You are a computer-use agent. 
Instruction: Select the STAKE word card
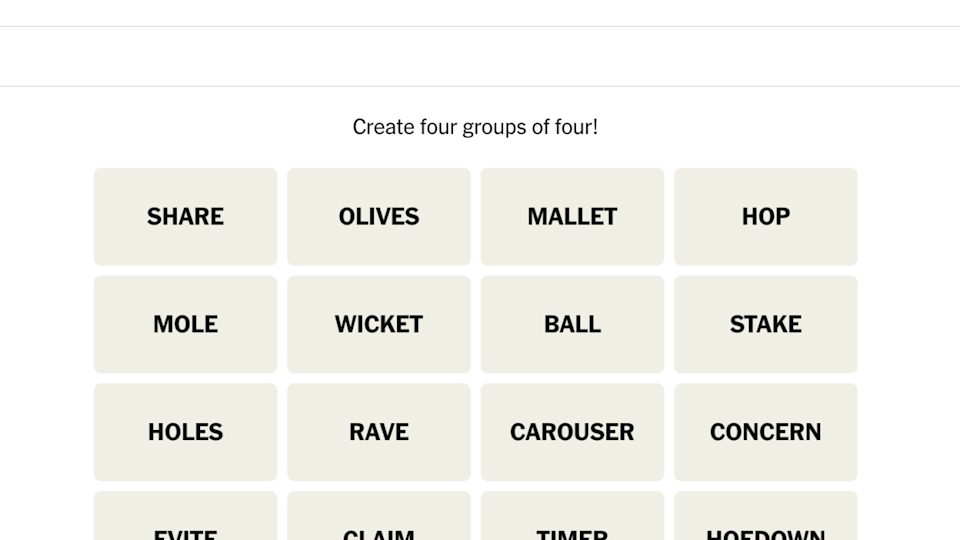click(766, 324)
